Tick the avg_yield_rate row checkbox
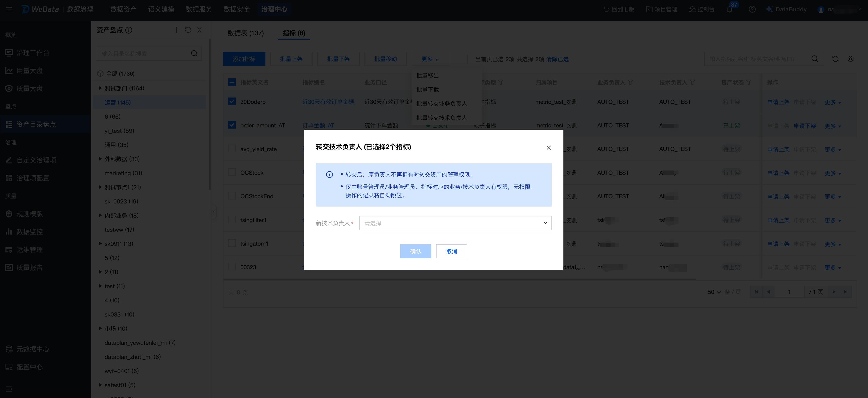 click(x=232, y=149)
